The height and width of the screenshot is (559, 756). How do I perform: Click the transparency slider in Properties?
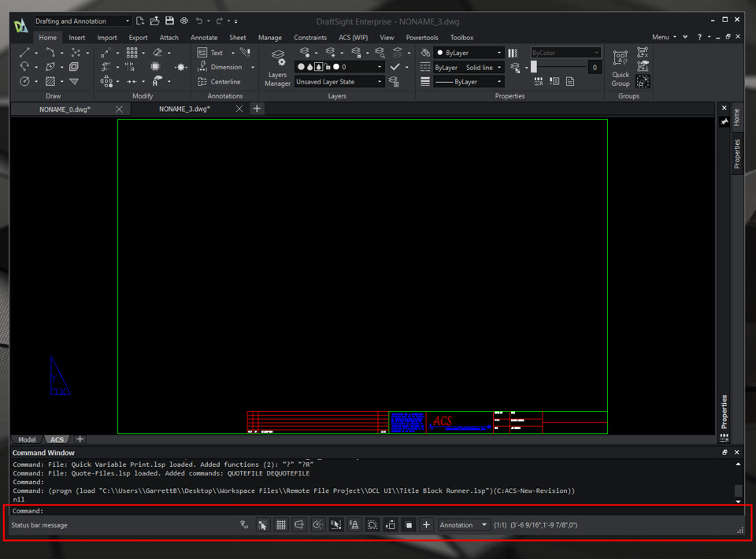pyautogui.click(x=559, y=68)
